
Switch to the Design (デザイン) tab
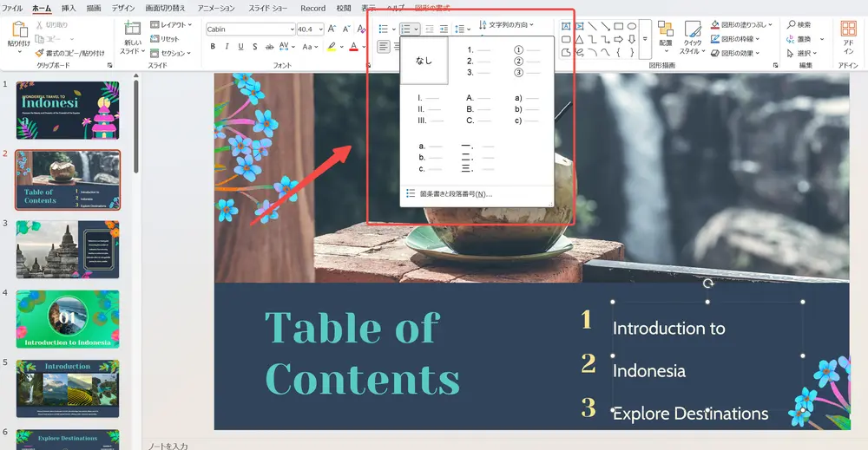point(123,9)
